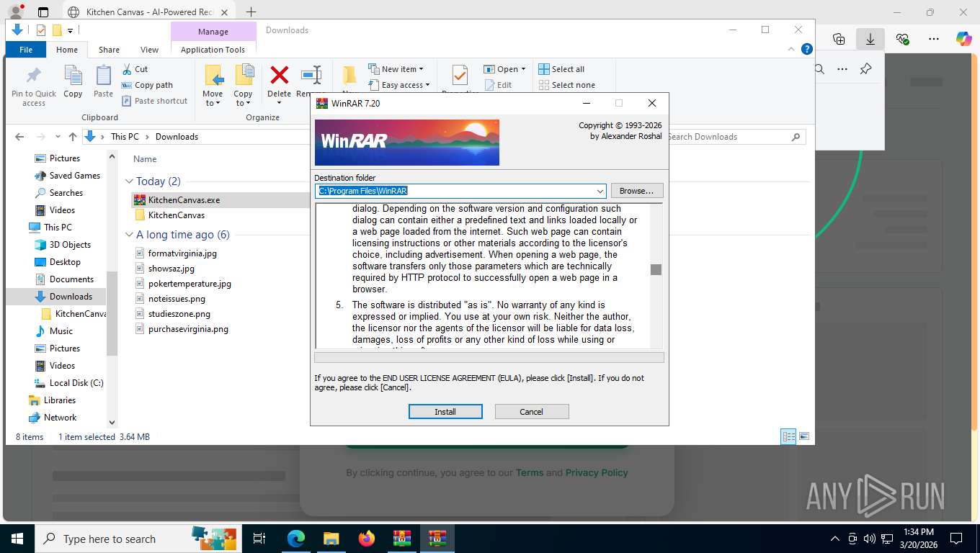The image size is (980, 553).
Task: Open Firefox from the taskbar
Action: coord(367,539)
